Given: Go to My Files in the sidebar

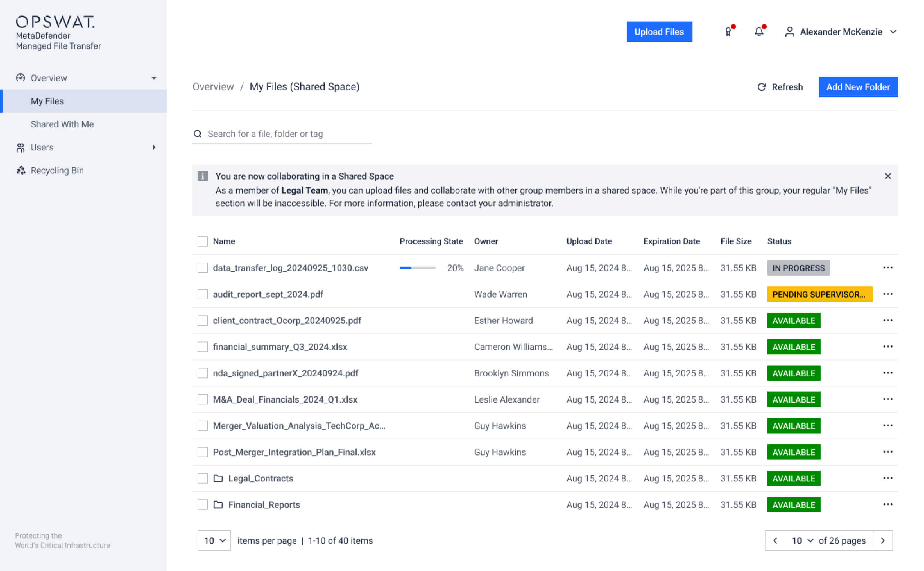Looking at the screenshot, I should click(47, 101).
